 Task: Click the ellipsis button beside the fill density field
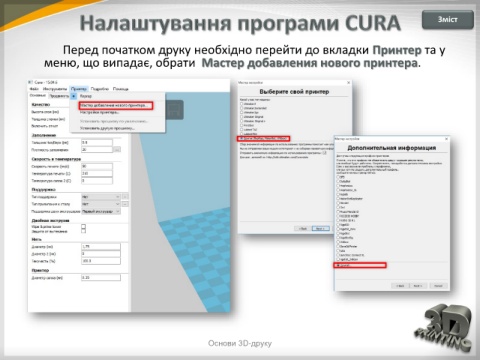point(117,150)
